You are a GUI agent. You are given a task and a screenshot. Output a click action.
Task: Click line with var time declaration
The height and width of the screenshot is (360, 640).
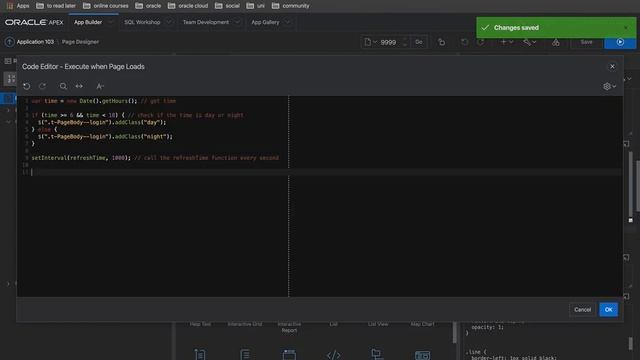click(104, 101)
